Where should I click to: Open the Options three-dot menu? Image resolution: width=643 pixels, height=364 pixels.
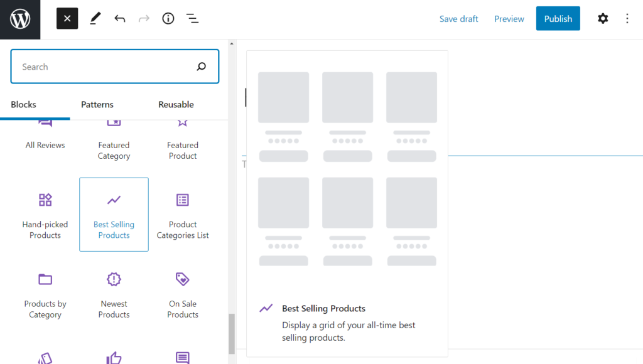point(627,18)
